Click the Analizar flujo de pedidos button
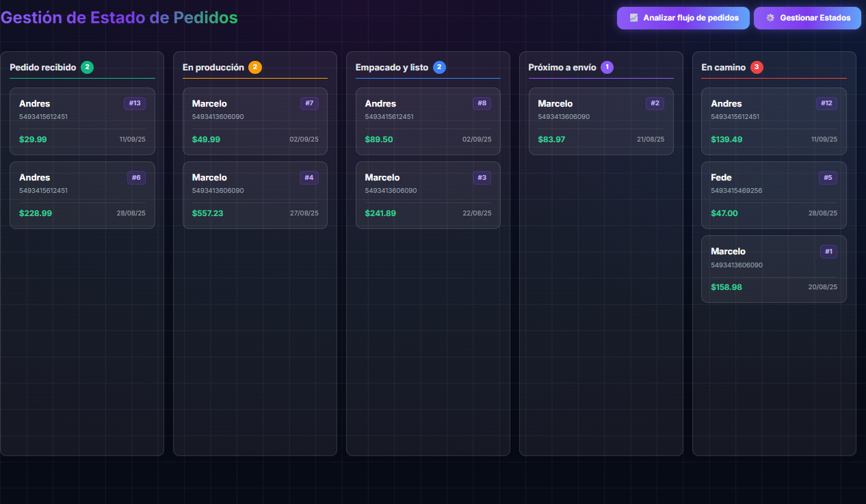The height and width of the screenshot is (504, 866). [x=683, y=18]
